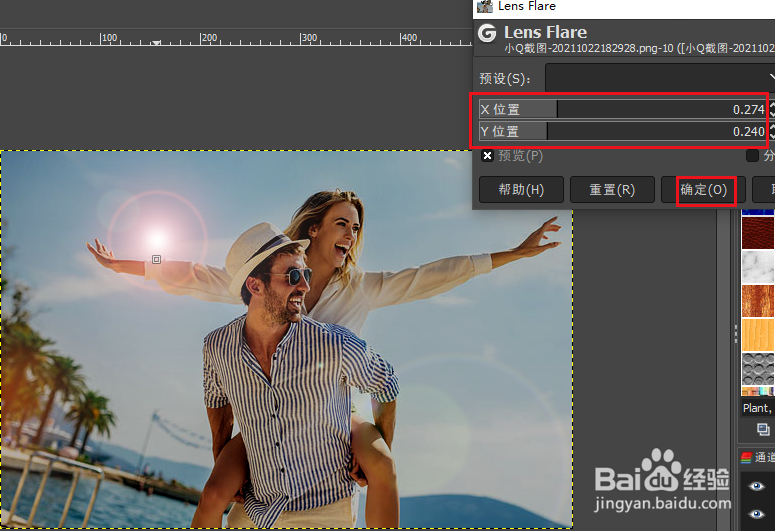
Task: Select the yellow pine wood pattern thumbnail
Action: tap(758, 335)
